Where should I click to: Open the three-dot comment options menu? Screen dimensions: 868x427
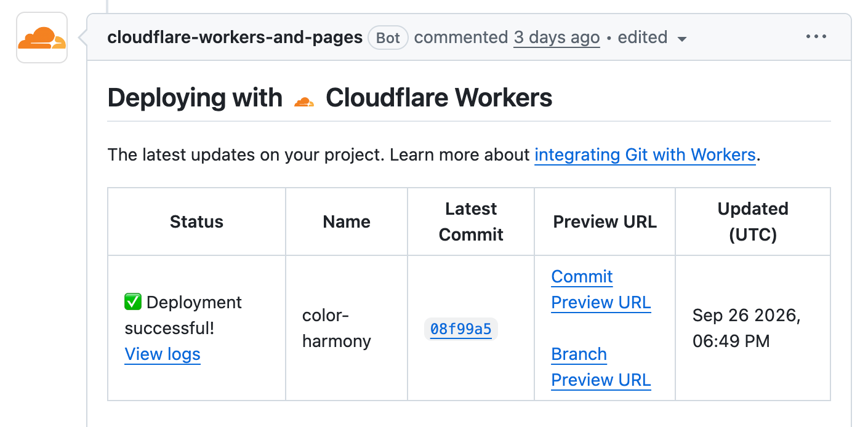tap(816, 37)
